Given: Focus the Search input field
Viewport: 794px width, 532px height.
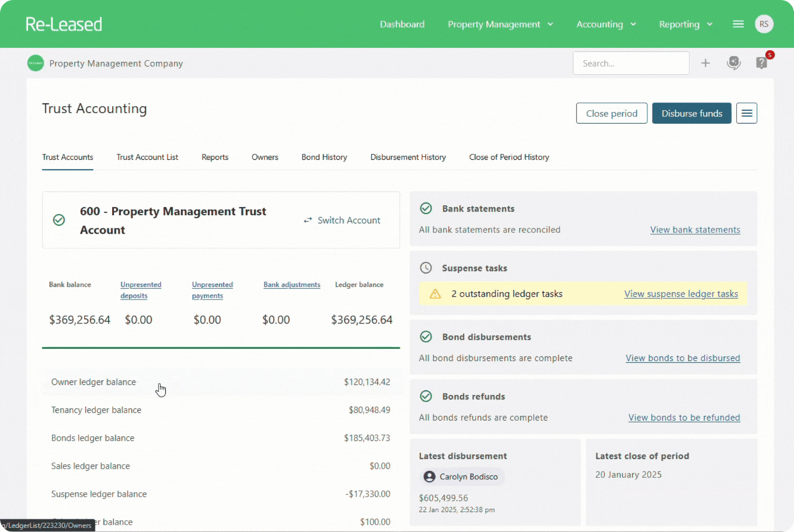Looking at the screenshot, I should click(631, 63).
